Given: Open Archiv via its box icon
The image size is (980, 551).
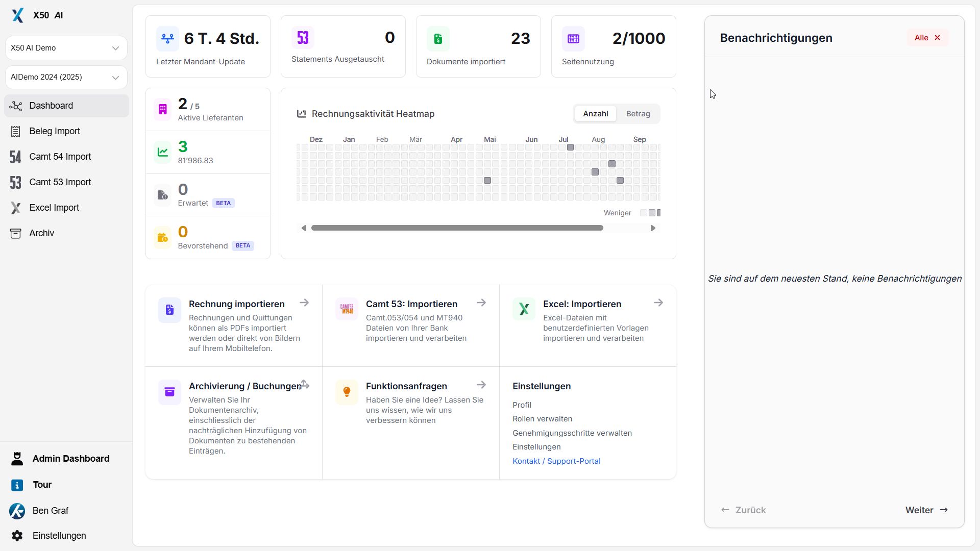Looking at the screenshot, I should (16, 233).
